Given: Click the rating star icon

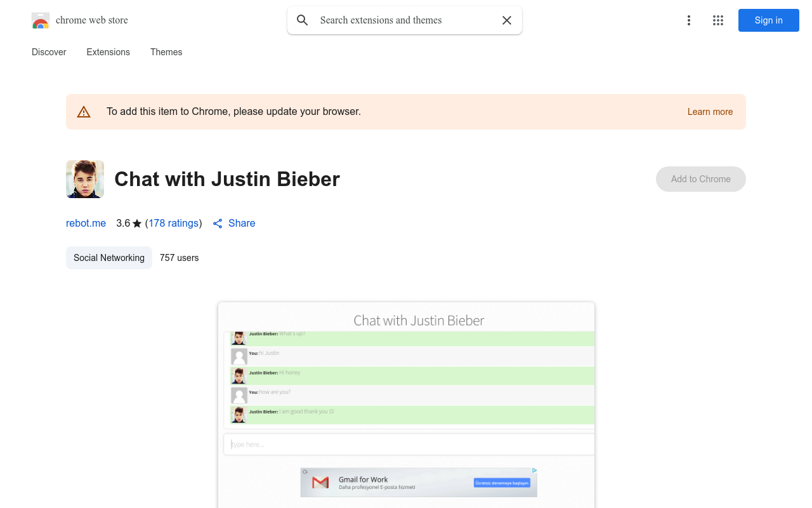Looking at the screenshot, I should pyautogui.click(x=137, y=224).
